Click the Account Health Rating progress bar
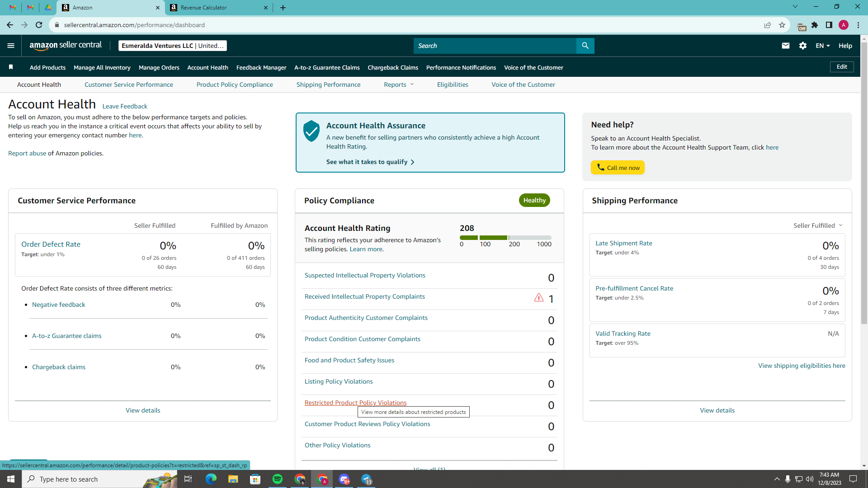The image size is (868, 488). click(505, 238)
